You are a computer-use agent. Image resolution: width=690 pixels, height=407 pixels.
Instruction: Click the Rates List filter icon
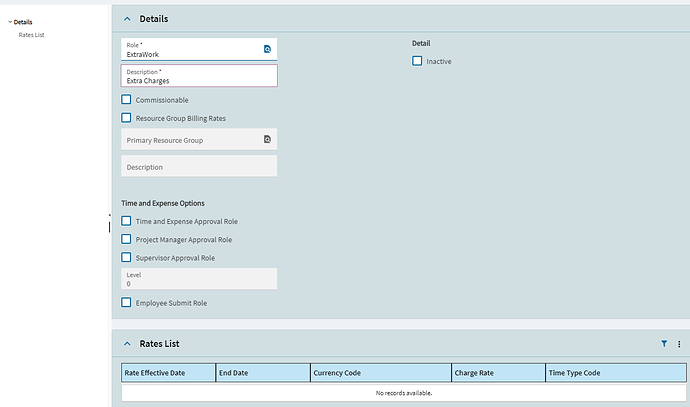click(x=663, y=344)
